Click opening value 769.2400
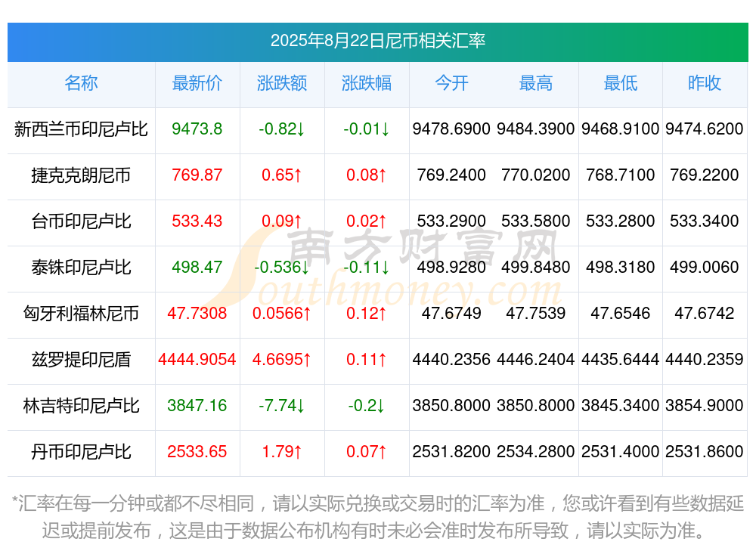Image resolution: width=756 pixels, height=554 pixels. (x=451, y=175)
